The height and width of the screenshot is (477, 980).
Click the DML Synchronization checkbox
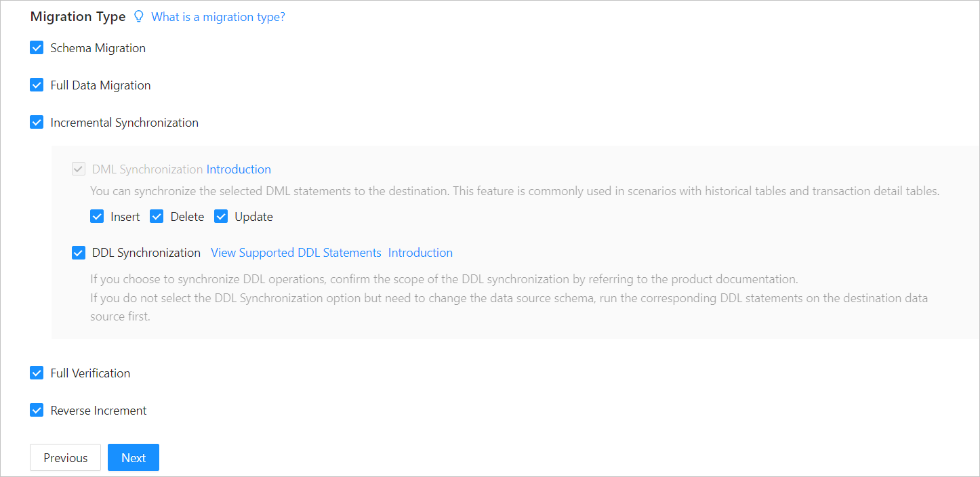[79, 169]
